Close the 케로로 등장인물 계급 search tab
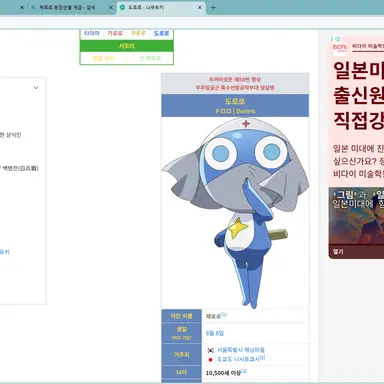Viewport: 384px width, 384px height. coord(111,7)
